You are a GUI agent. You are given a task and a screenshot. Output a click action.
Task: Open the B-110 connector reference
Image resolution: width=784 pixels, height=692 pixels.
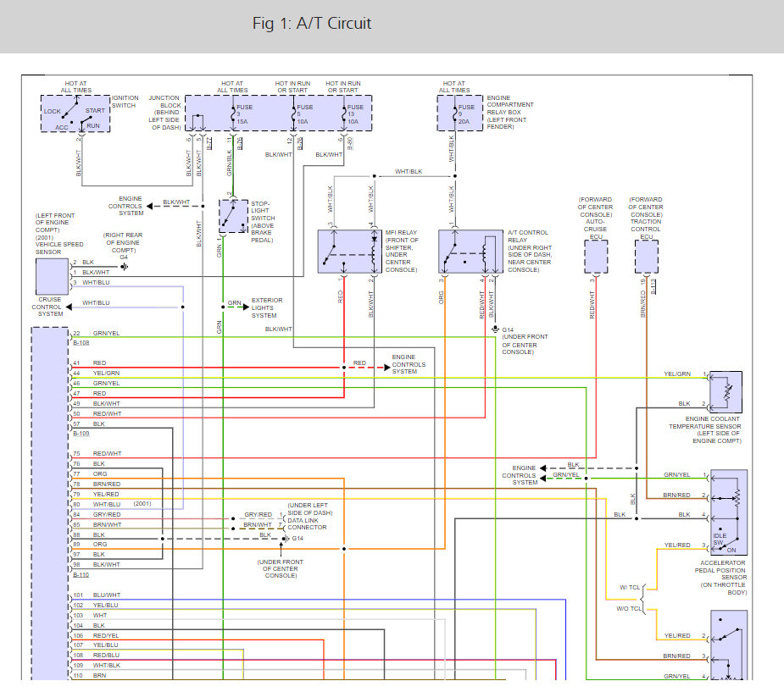81,574
